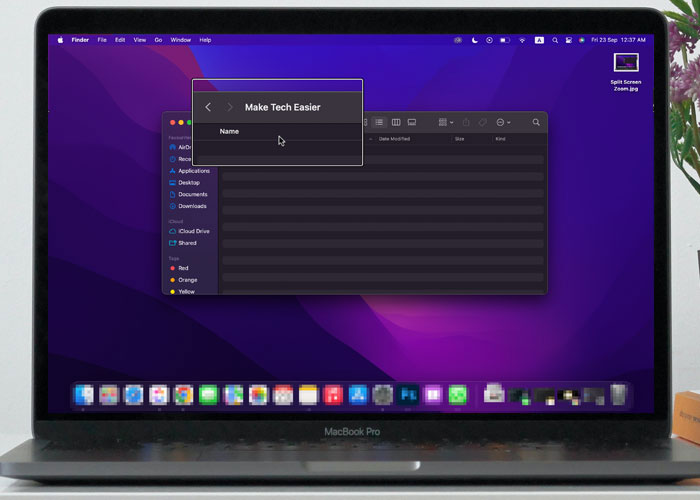The width and height of the screenshot is (700, 500).
Task: Open Music from the Dock
Action: coord(333,395)
